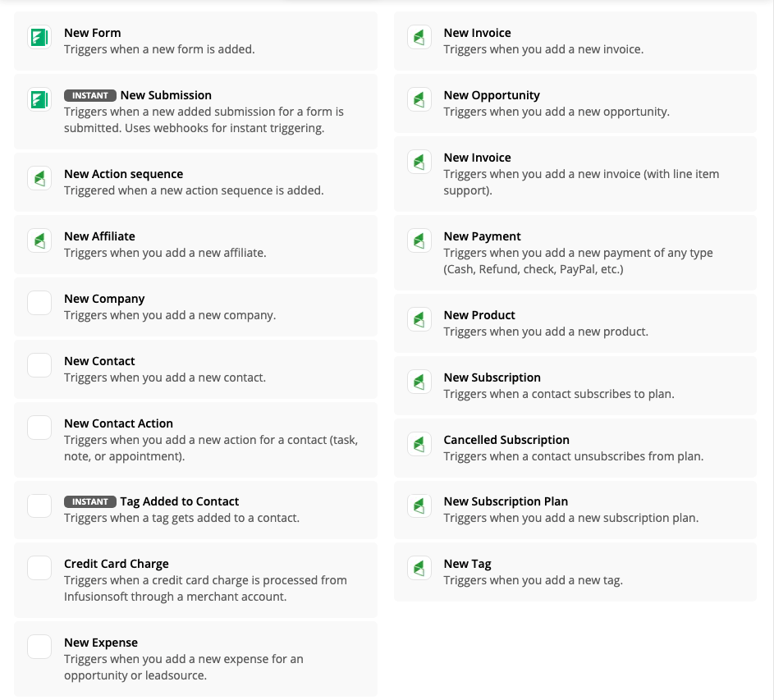Image resolution: width=774 pixels, height=700 pixels.
Task: Click the New Payment icon
Action: [419, 240]
